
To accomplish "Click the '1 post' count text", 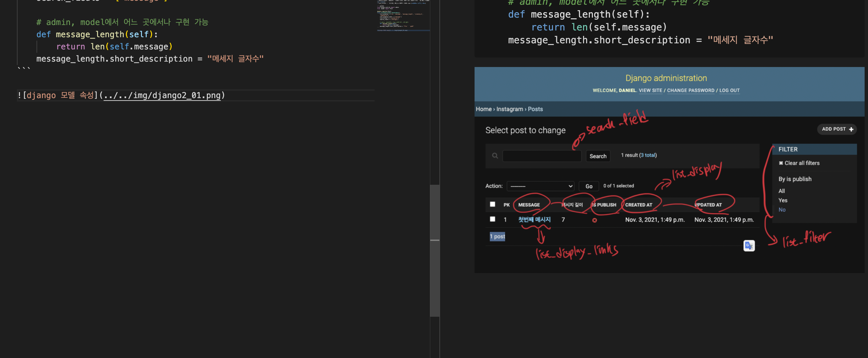I will tap(497, 236).
